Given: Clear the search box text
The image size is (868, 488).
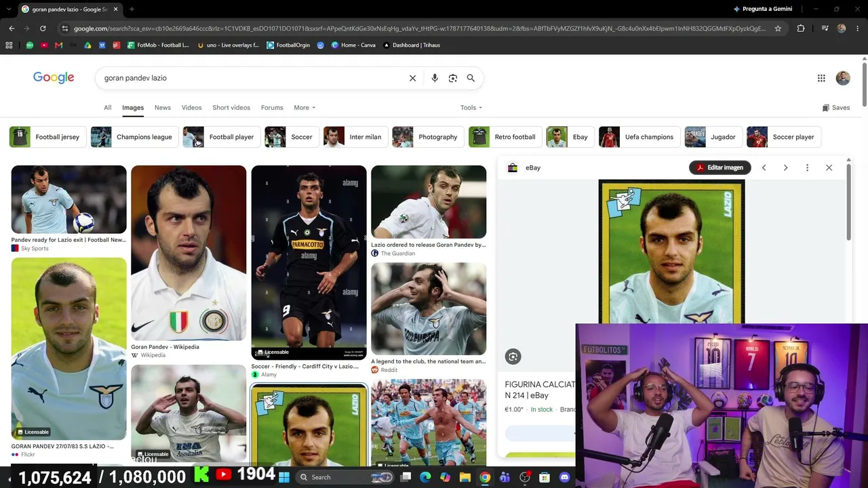Looking at the screenshot, I should (x=412, y=78).
